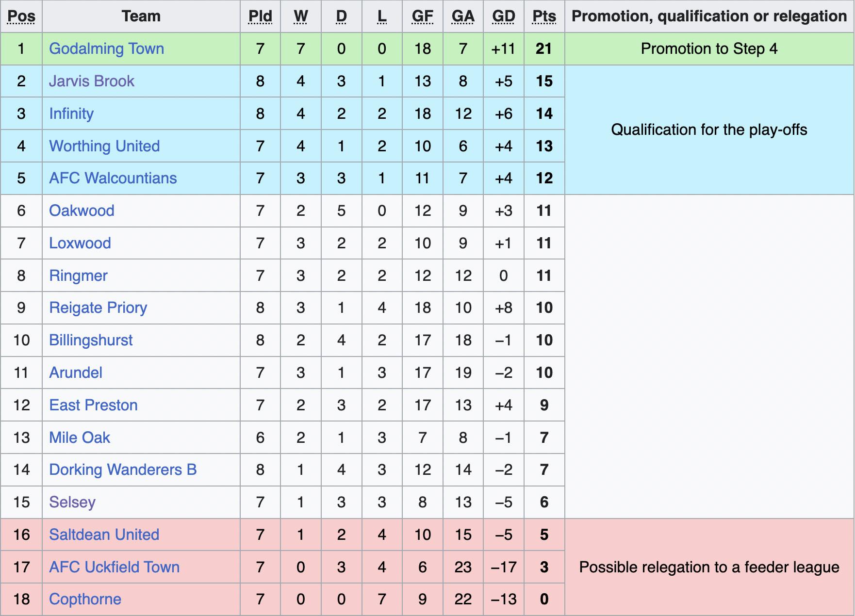The width and height of the screenshot is (855, 616).
Task: Click the Dorking Wanderers B link
Action: 123,470
